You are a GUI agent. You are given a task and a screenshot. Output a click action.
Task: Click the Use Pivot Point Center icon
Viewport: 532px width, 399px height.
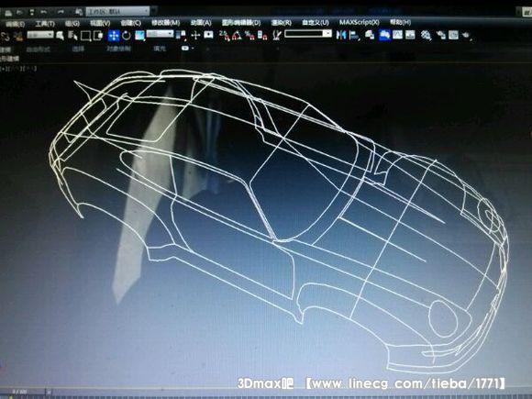click(182, 35)
